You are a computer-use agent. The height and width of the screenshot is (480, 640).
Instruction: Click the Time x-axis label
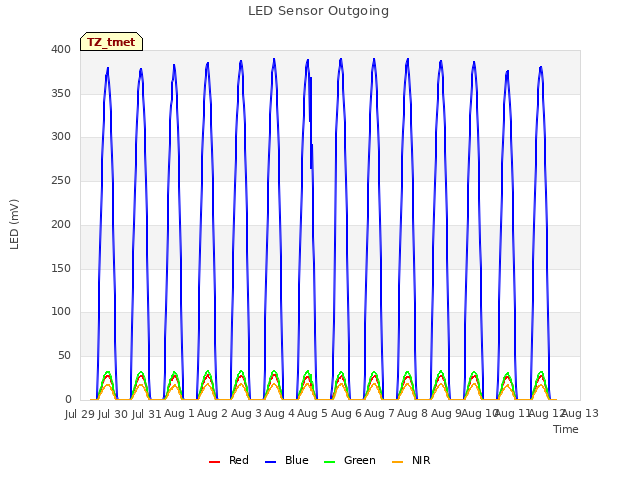[566, 429]
